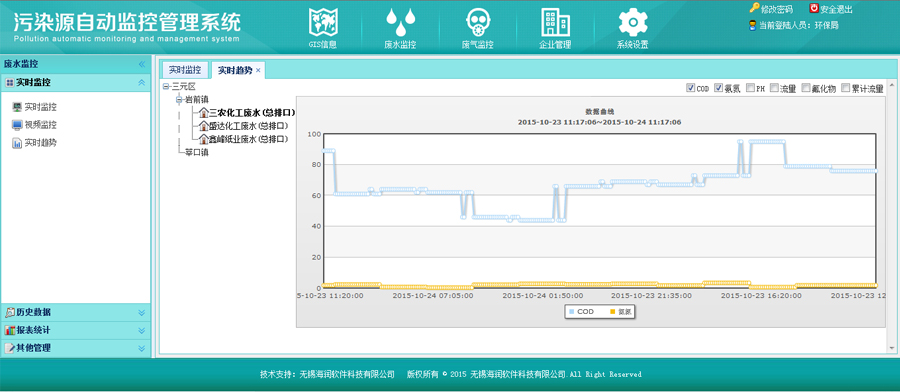Collapse the 实时监控 accordion section
This screenshot has height=392, width=900.
pyautogui.click(x=142, y=83)
